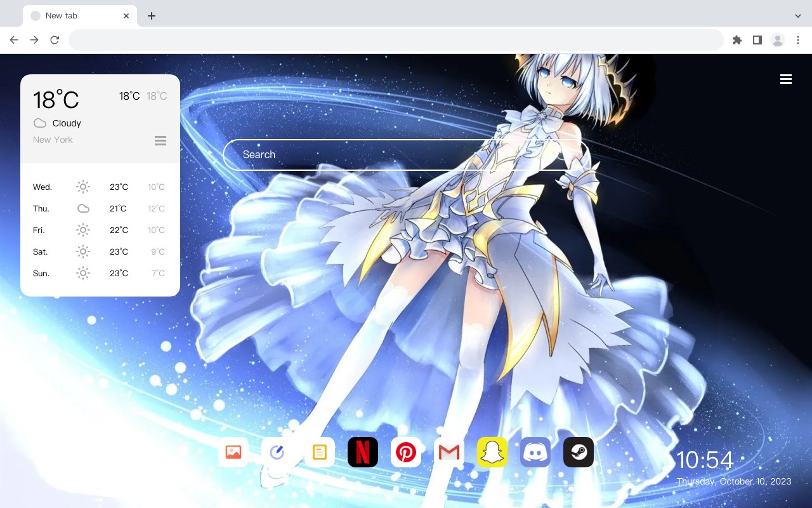Click into the Search box

pos(405,154)
